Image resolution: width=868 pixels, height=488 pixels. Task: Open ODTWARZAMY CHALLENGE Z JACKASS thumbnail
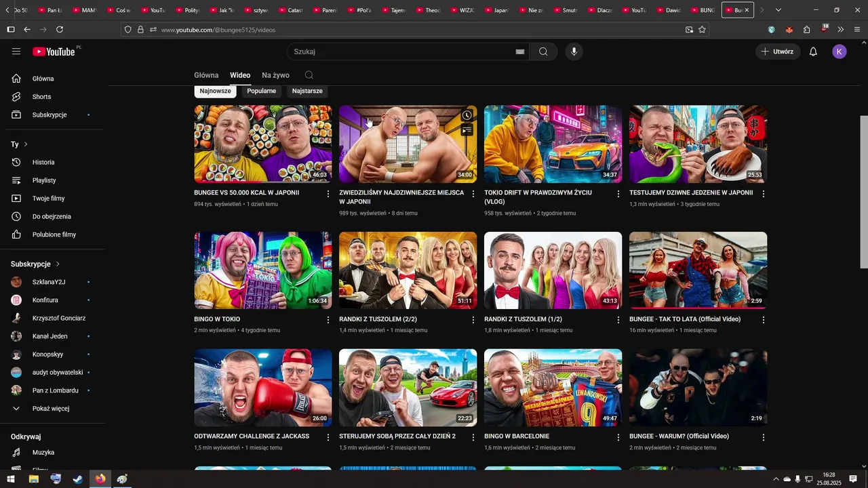pyautogui.click(x=263, y=388)
